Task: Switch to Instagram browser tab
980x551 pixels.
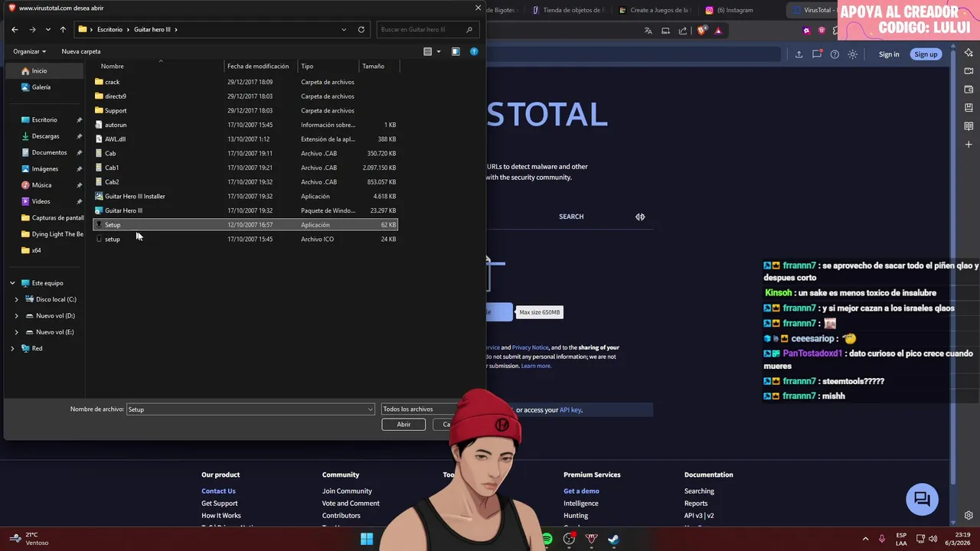Action: 730,10
